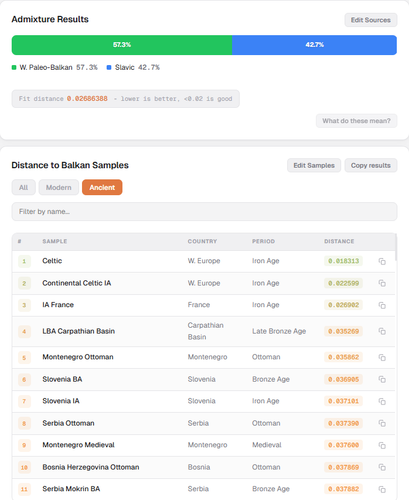
Task: Copy the LBA Carpathian Basin row
Action: coord(382,331)
